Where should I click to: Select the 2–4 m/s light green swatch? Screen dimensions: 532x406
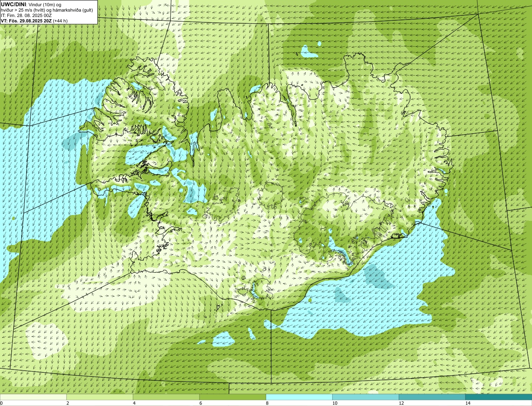(x=100, y=397)
